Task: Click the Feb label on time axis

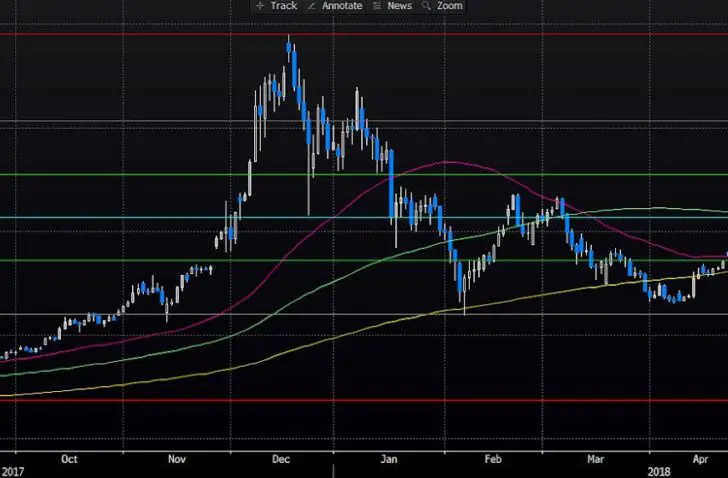Action: (493, 459)
